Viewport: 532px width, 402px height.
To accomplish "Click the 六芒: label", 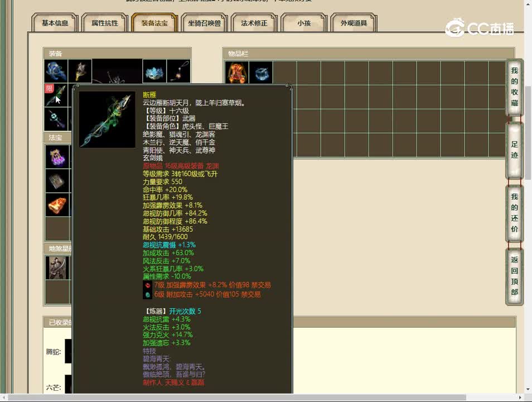I will tap(54, 387).
